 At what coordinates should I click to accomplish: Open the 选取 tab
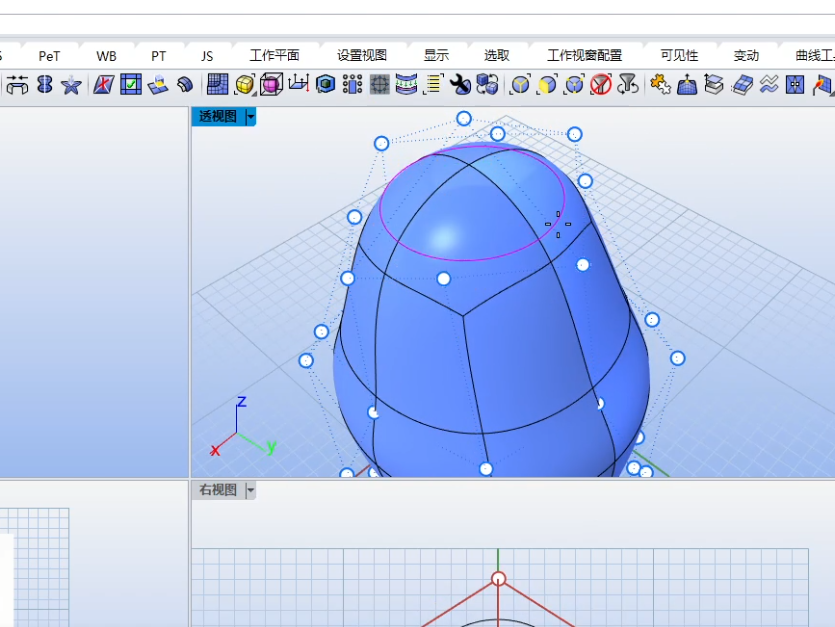click(497, 55)
